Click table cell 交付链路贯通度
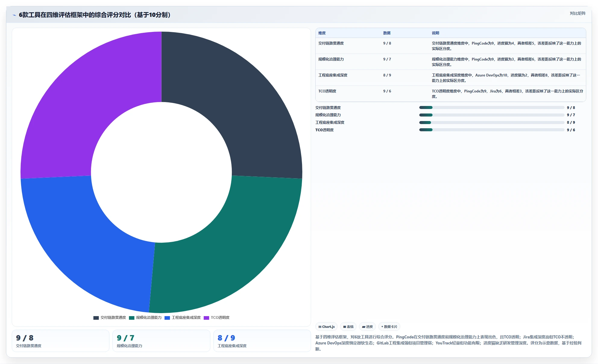Image resolution: width=598 pixels, height=364 pixels. [x=331, y=43]
